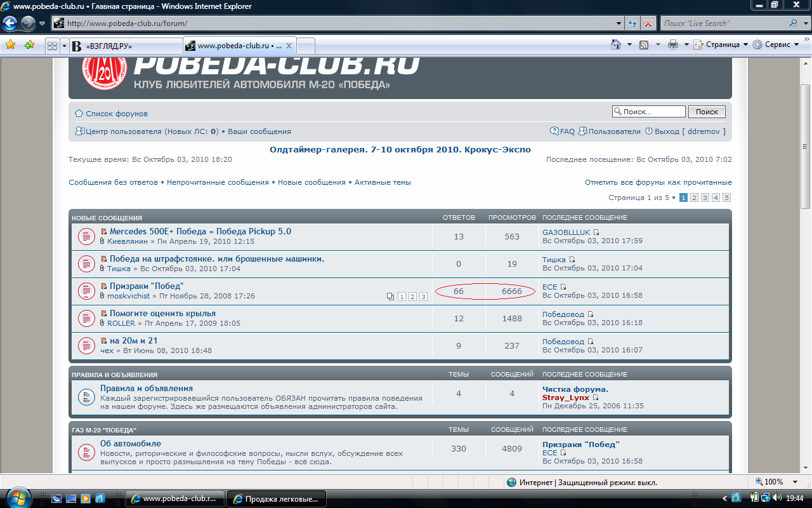Click Сообщения без ответов link
The image size is (812, 508).
pos(113,182)
